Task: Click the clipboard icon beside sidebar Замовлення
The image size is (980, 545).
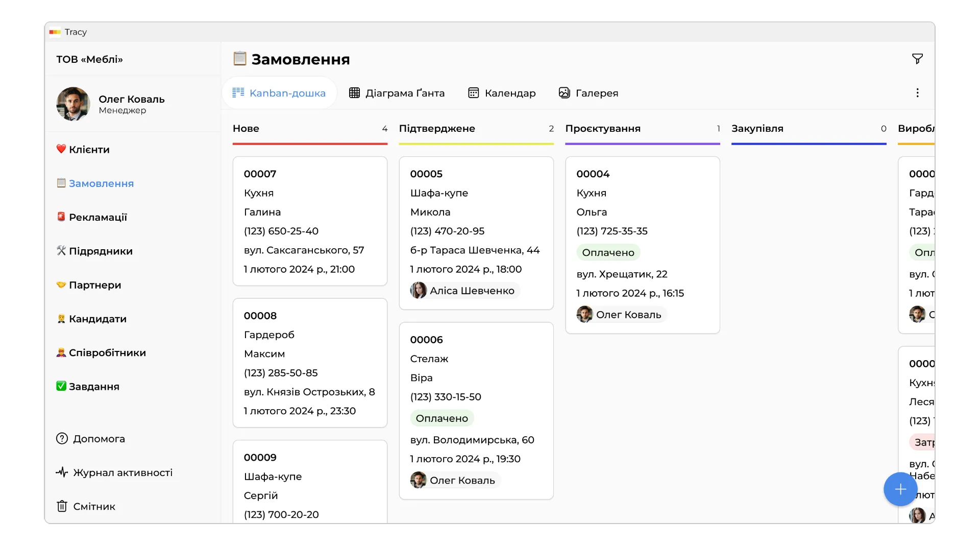Action: pyautogui.click(x=61, y=183)
